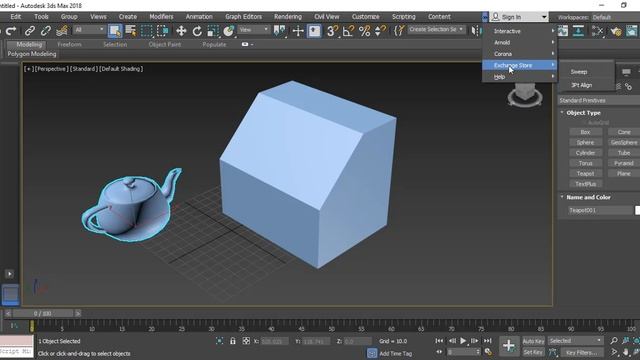Open the Sign In dropdown

(x=518, y=17)
